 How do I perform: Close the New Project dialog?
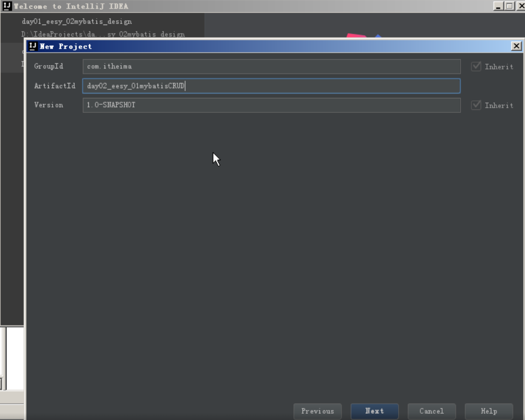point(516,46)
